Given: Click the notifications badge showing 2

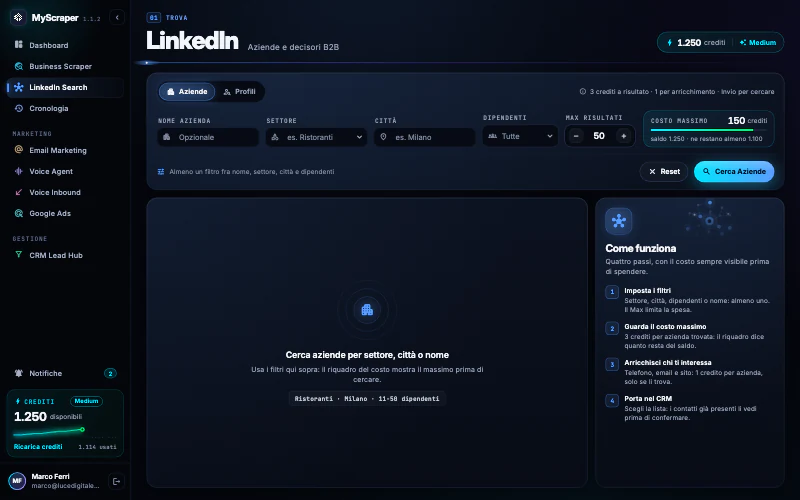Looking at the screenshot, I should [110, 373].
